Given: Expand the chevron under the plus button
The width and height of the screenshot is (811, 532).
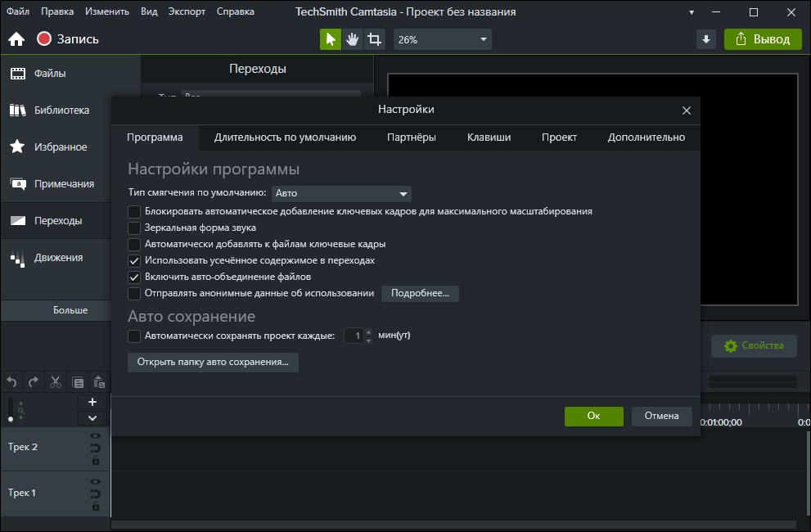Looking at the screenshot, I should tap(92, 417).
